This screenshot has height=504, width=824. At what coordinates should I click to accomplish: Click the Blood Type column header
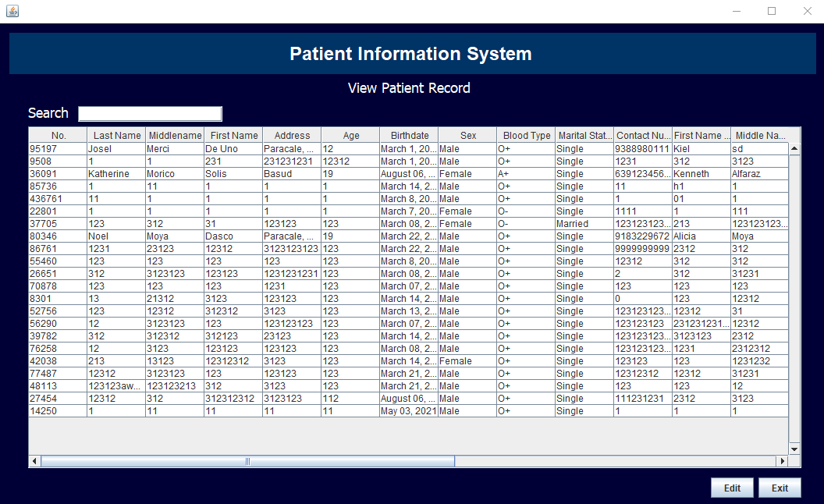pos(525,134)
